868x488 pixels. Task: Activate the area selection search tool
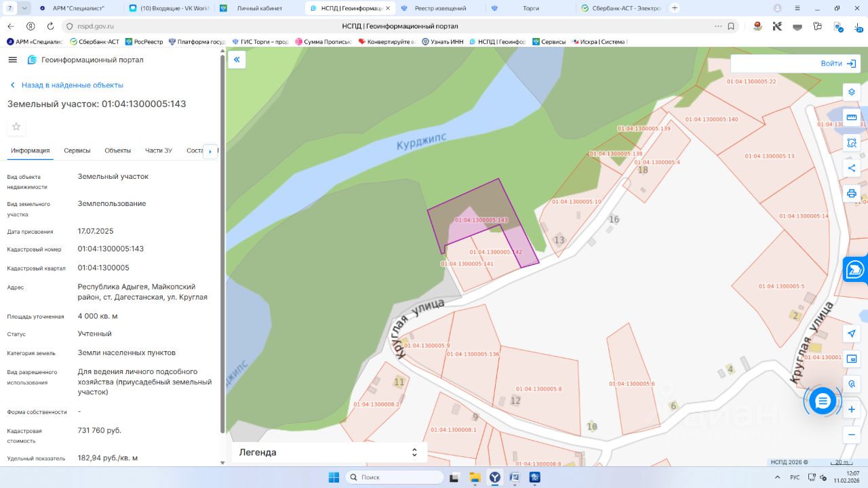[x=852, y=142]
